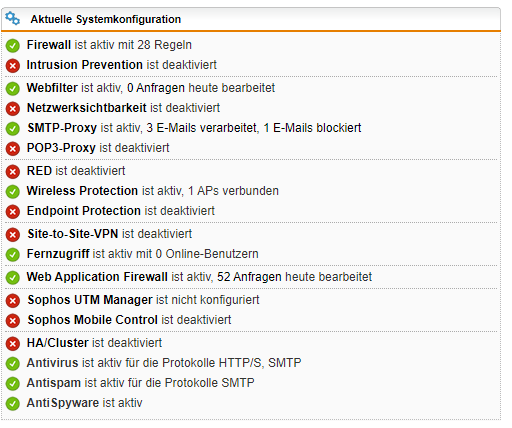Open the Sophos UTM Manager link

click(x=90, y=300)
